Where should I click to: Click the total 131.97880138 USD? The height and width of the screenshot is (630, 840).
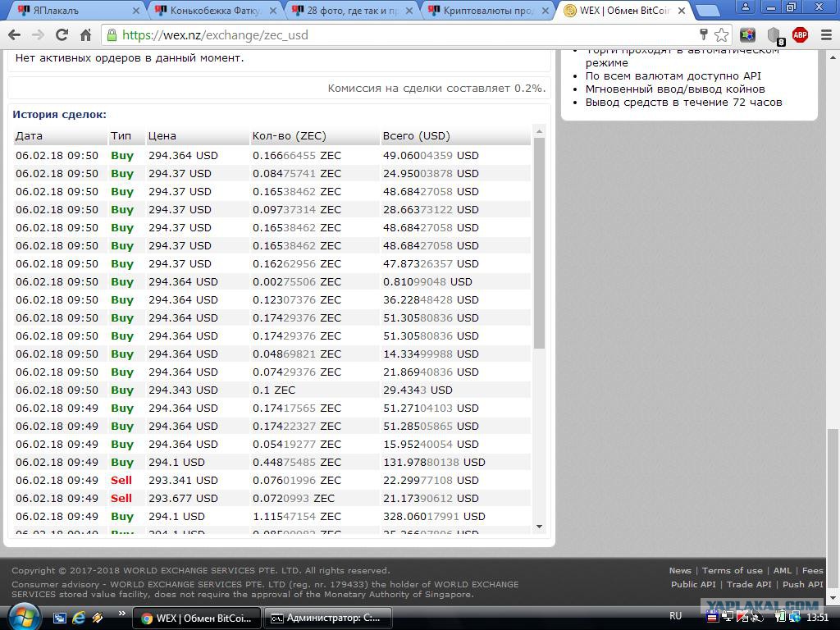coord(434,463)
